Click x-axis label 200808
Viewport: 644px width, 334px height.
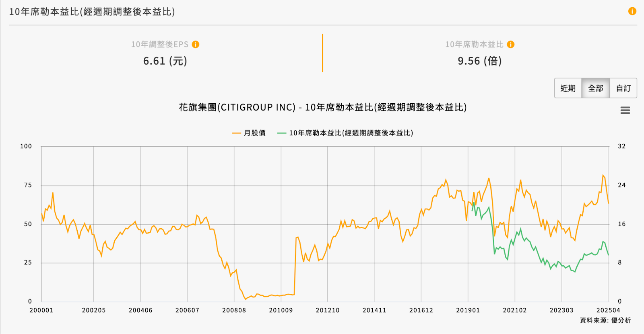[x=234, y=310]
